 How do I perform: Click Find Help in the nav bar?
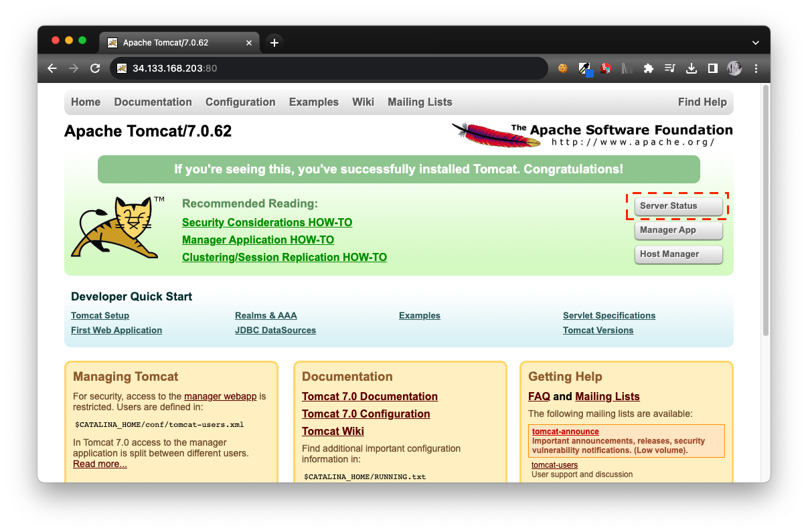pyautogui.click(x=702, y=102)
